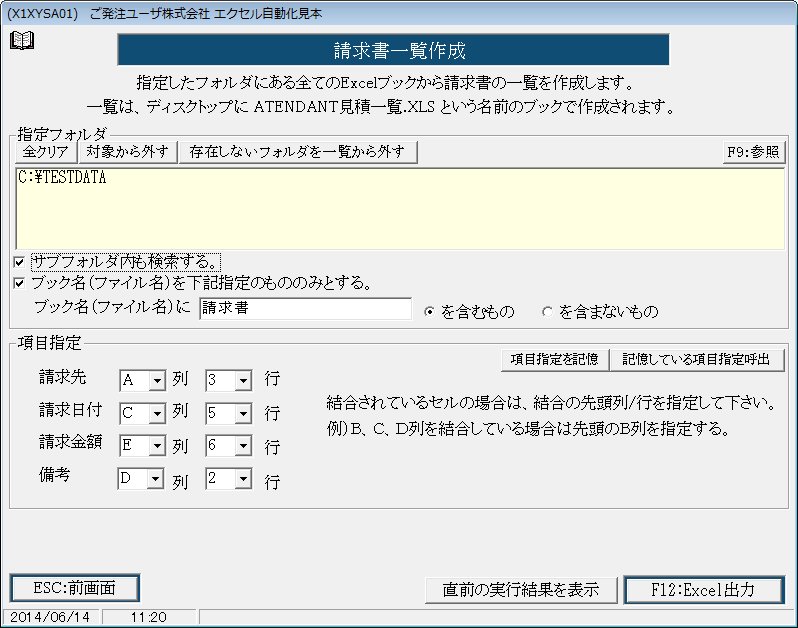Select the 'を含まないもの' radio option
The width and height of the screenshot is (798, 628).
click(x=547, y=311)
